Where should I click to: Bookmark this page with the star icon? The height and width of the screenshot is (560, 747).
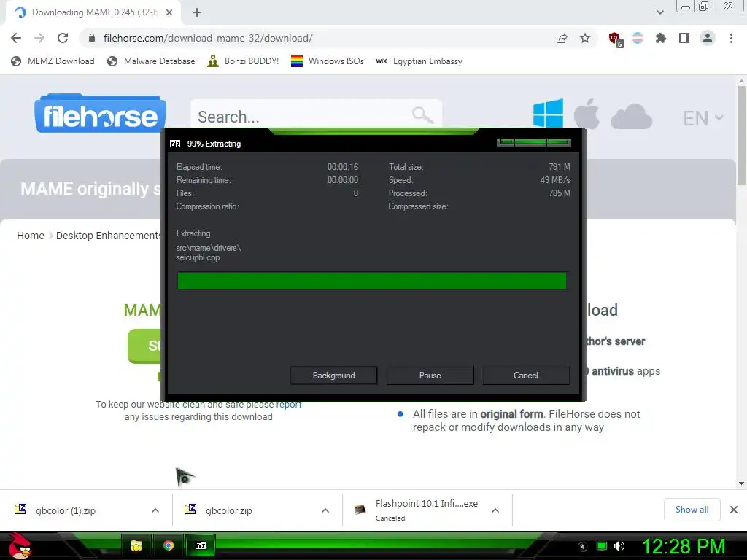(x=585, y=38)
